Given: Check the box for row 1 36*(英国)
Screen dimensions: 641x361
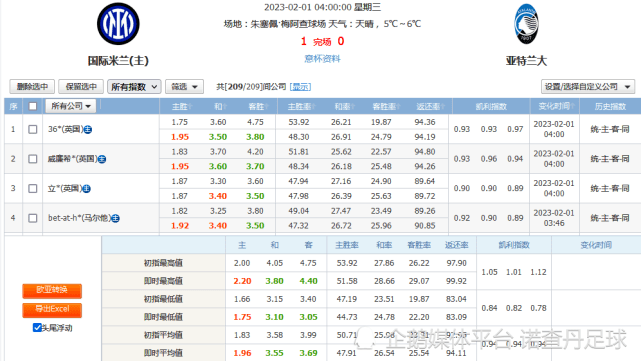Looking at the screenshot, I should [x=33, y=130].
